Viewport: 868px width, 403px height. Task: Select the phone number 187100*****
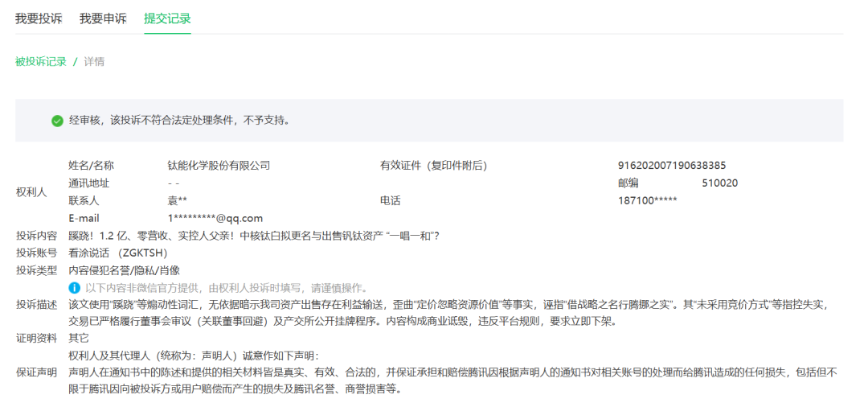coord(647,200)
